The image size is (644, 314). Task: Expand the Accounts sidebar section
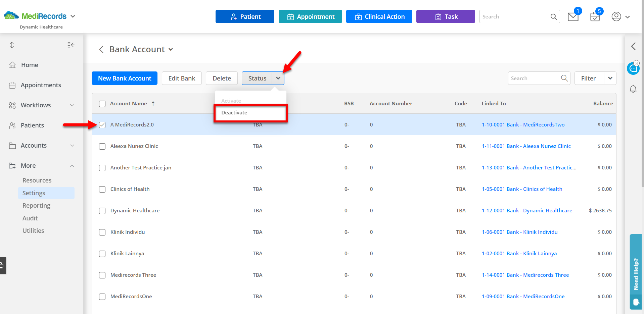(x=72, y=146)
